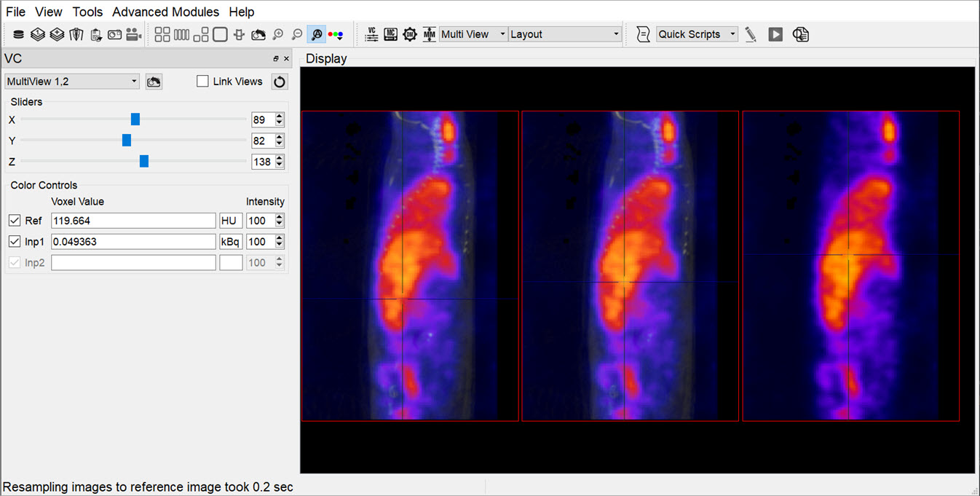Click the pencil edit script icon

coord(751,34)
